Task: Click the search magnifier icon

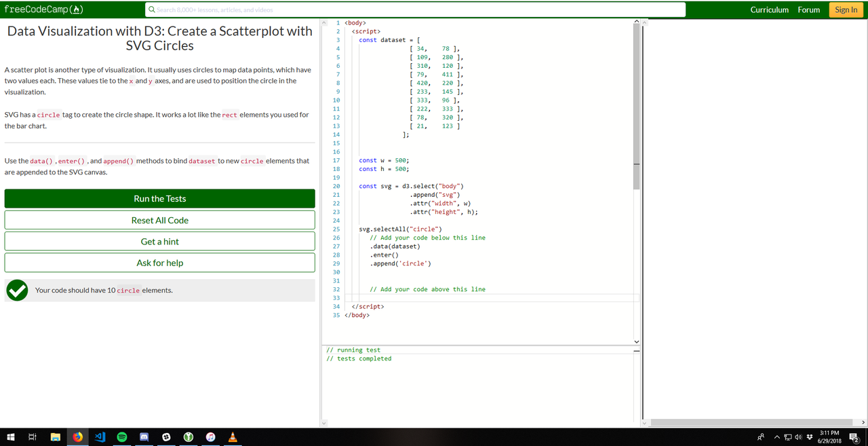Action: coord(152,10)
